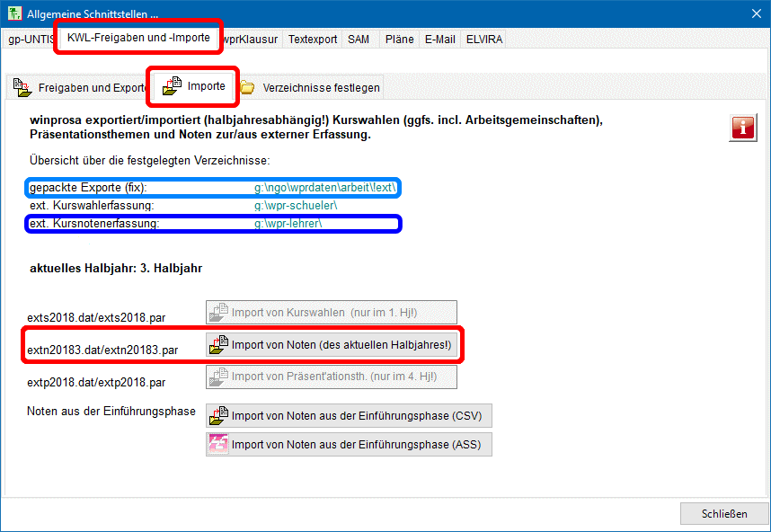Viewport: 771px width, 532px height.
Task: Click the Importe tab icon
Action: (x=173, y=86)
